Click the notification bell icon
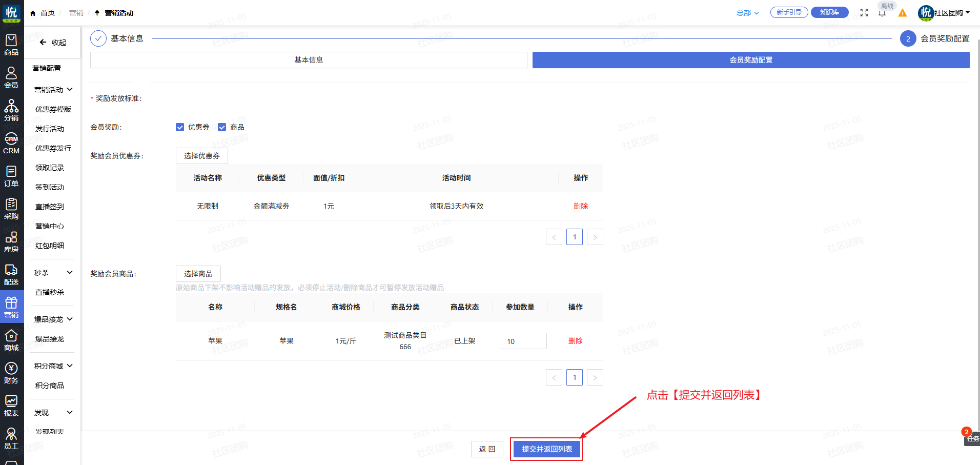The width and height of the screenshot is (980, 465). (x=882, y=13)
